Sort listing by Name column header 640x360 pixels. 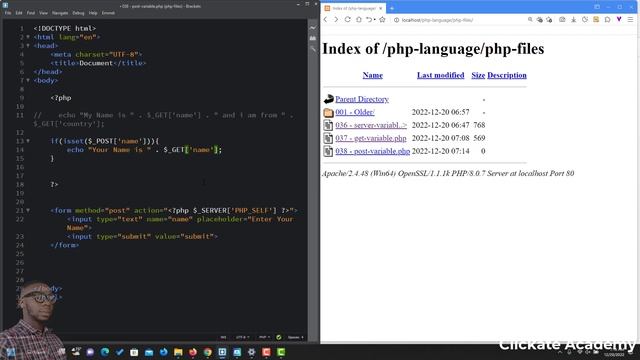(x=373, y=75)
